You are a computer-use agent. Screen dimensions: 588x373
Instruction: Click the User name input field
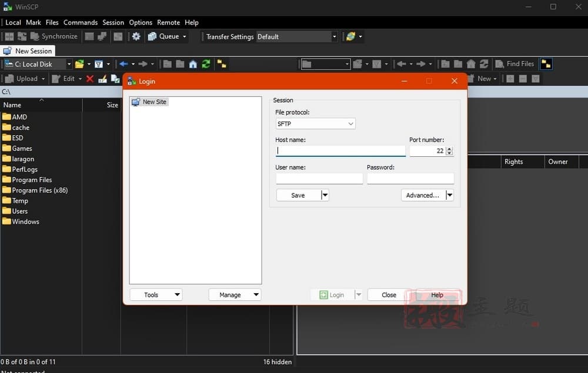pyautogui.click(x=319, y=179)
